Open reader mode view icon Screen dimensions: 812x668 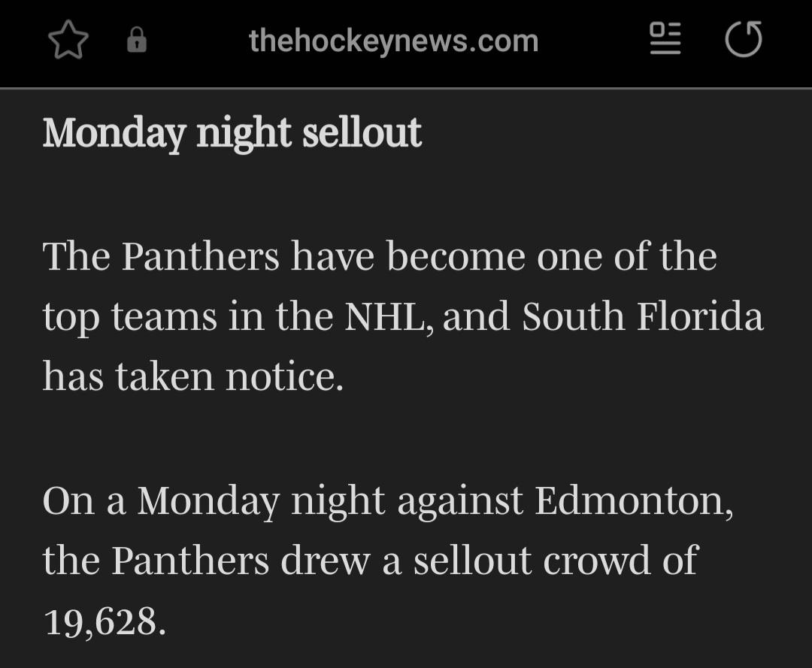coord(665,39)
